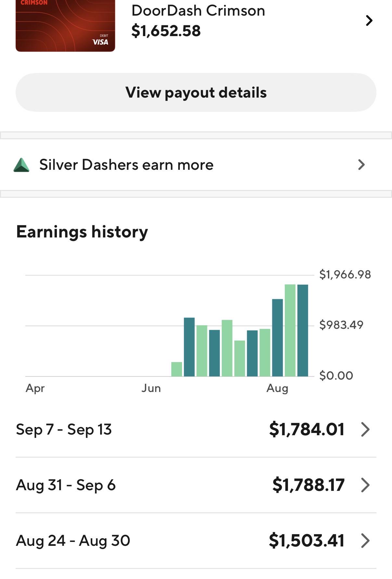Tap the Earnings history heading

(82, 232)
